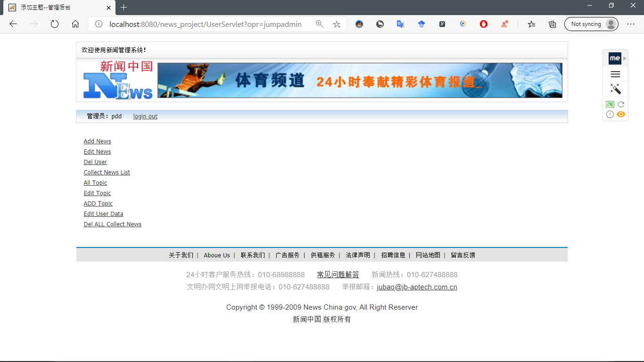Close the 添加主题--管理后台 tab
Viewport: 644px width, 362px height.
pyautogui.click(x=109, y=8)
